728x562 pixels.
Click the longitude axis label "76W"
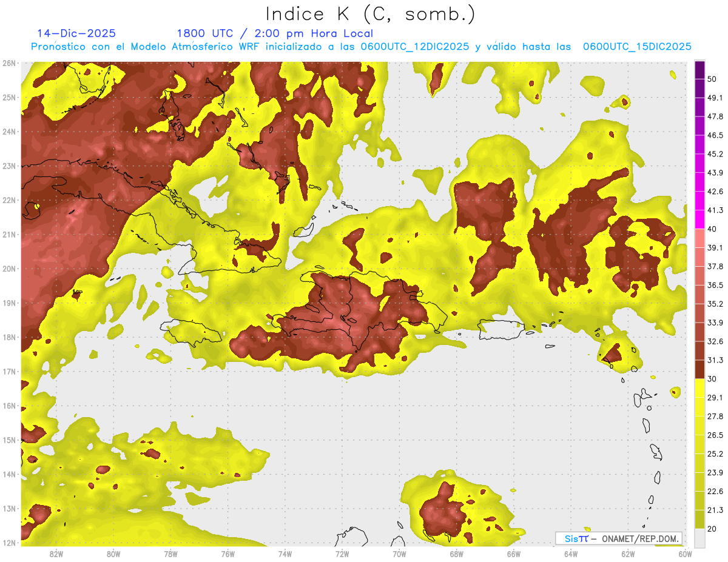pyautogui.click(x=228, y=554)
